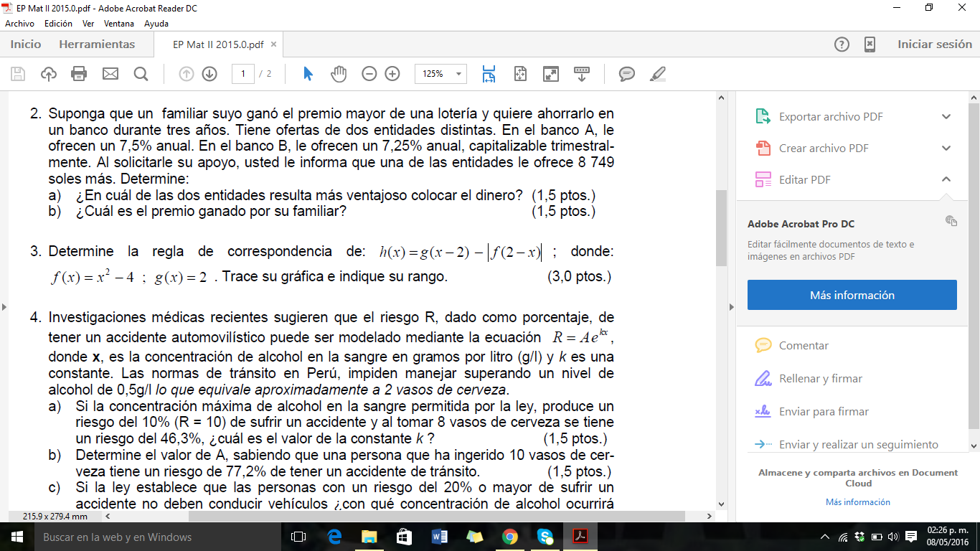Click the print file toolbar icon
The width and height of the screenshot is (980, 551).
[79, 74]
